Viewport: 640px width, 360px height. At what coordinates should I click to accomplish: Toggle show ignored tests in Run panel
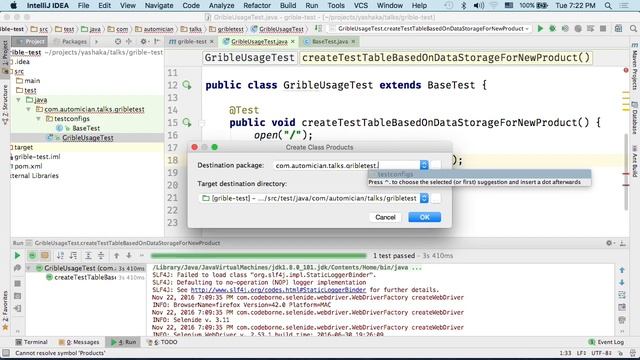(x=44, y=256)
